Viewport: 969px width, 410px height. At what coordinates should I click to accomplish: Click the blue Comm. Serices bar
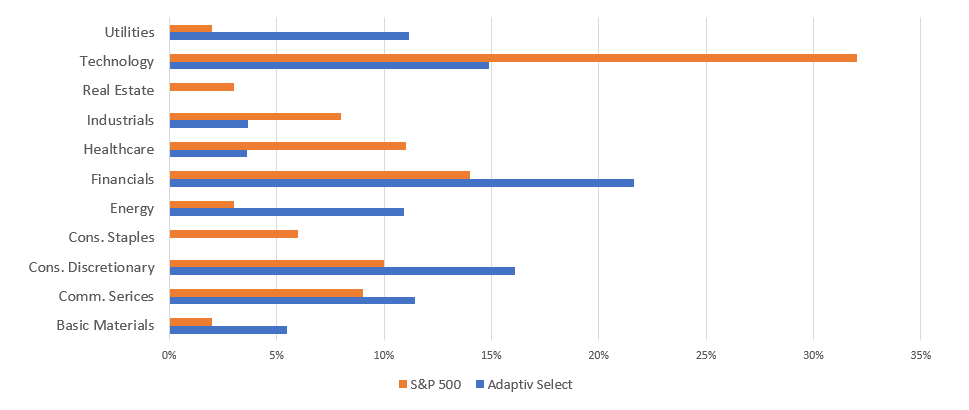click(292, 300)
